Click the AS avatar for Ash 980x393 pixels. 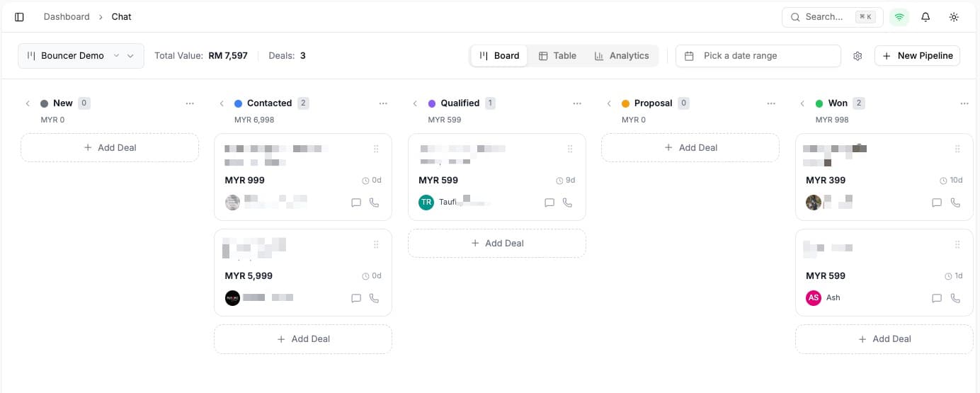(814, 298)
